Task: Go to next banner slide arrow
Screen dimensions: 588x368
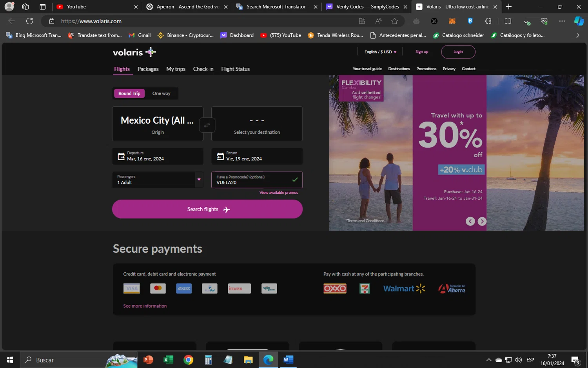Action: pos(482,221)
